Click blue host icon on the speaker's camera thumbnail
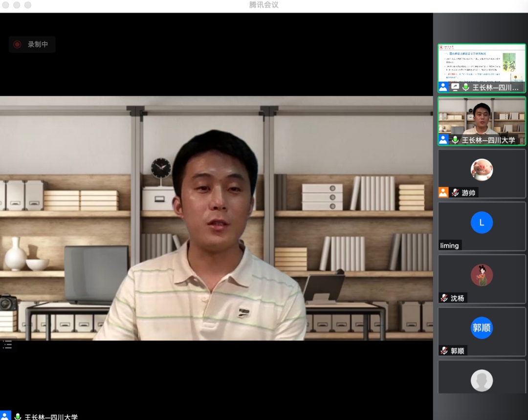The height and width of the screenshot is (420, 528). pyautogui.click(x=443, y=140)
